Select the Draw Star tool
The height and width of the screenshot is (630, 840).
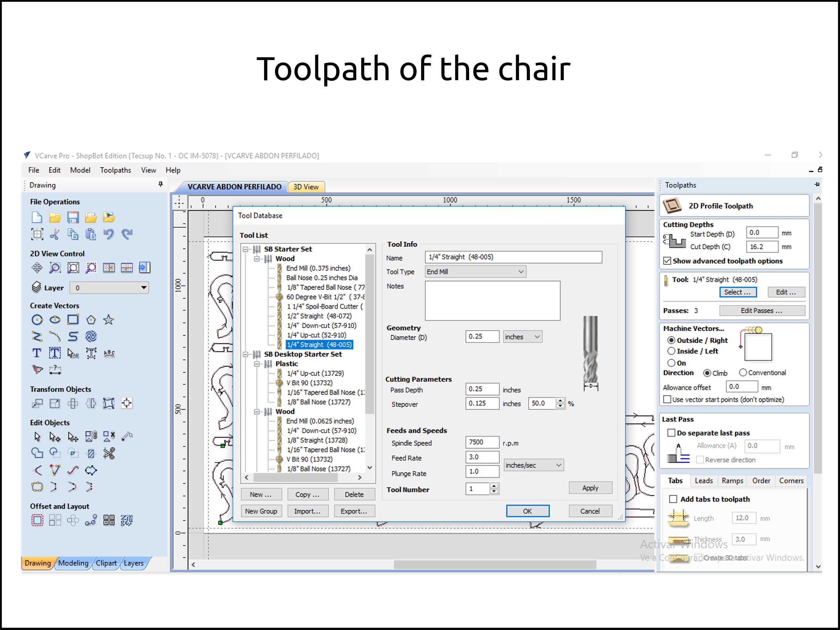pyautogui.click(x=109, y=320)
